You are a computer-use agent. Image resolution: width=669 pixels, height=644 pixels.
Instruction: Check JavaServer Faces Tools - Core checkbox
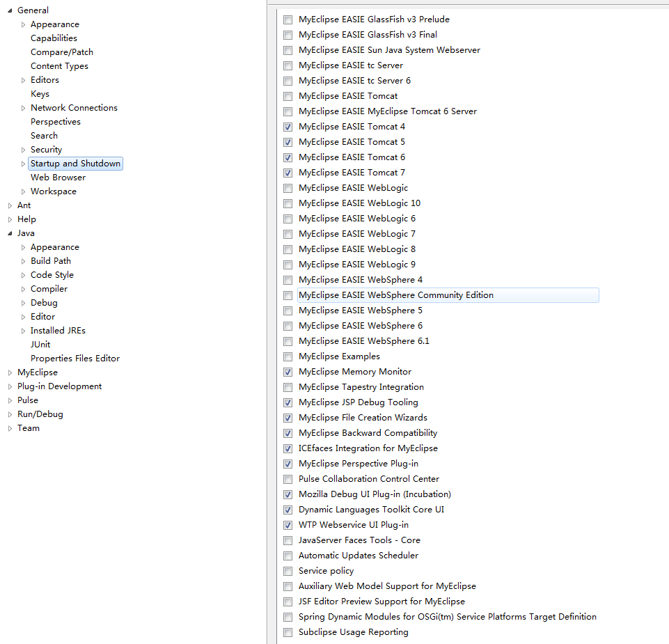pos(288,541)
